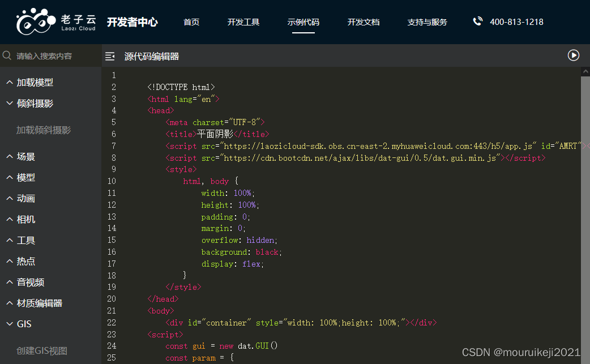This screenshot has width=590, height=364.
Task: Open the 开发工具 navigation tab
Action: point(243,22)
